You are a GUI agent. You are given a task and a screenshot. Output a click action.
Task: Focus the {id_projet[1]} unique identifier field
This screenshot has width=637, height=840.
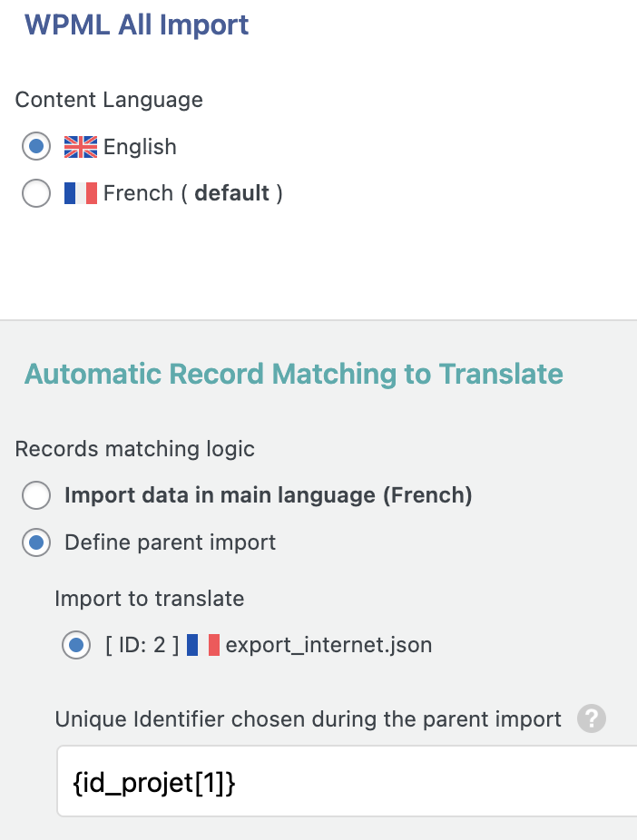pyautogui.click(x=348, y=781)
